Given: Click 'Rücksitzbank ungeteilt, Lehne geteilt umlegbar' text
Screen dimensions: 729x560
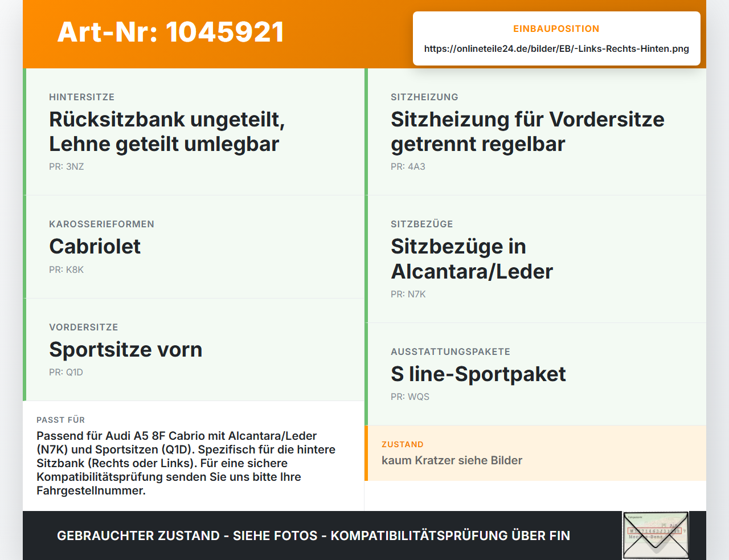Looking at the screenshot, I should coord(167,132).
